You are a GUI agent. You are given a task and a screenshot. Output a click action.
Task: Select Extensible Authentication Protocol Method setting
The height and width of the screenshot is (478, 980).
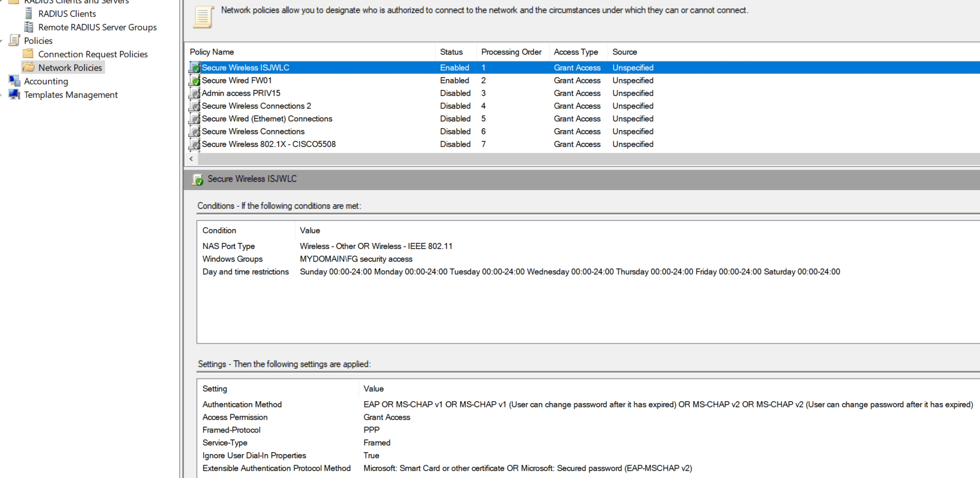[276, 468]
